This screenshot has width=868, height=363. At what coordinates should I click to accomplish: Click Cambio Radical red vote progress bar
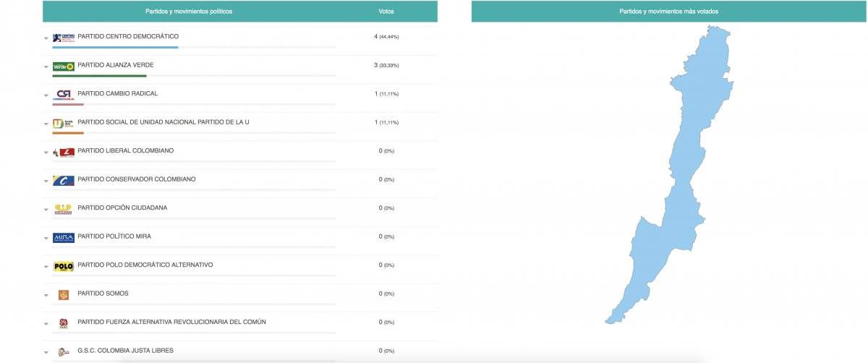(69, 105)
